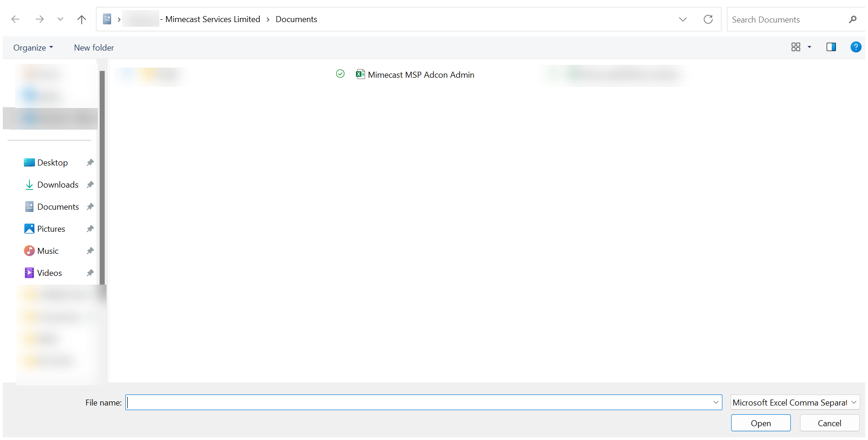Click into the File name field
The height and width of the screenshot is (440, 868).
418,403
